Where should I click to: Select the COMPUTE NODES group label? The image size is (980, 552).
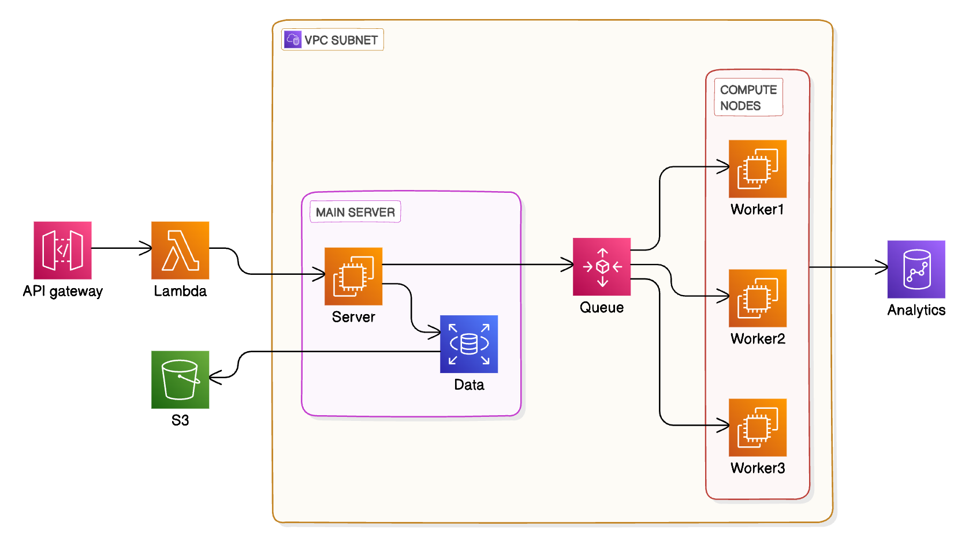(748, 98)
